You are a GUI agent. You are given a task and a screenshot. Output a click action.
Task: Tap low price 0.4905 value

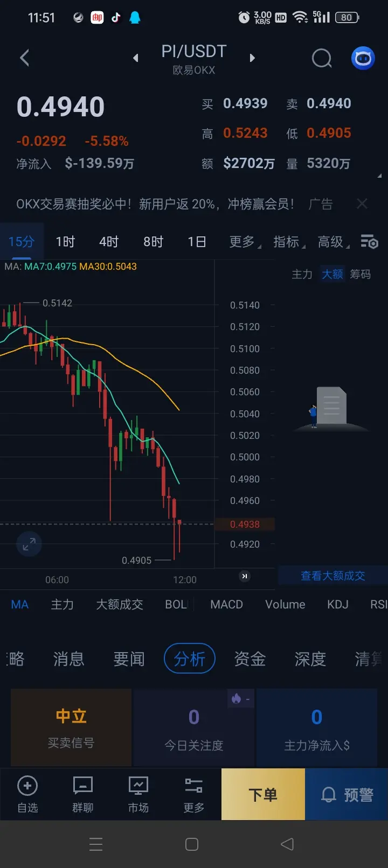pyautogui.click(x=329, y=133)
